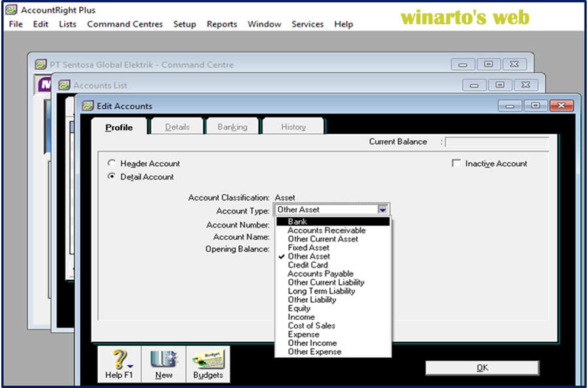This screenshot has height=388, width=588.
Task: Choose Bank from the Account Type list
Action: 333,222
